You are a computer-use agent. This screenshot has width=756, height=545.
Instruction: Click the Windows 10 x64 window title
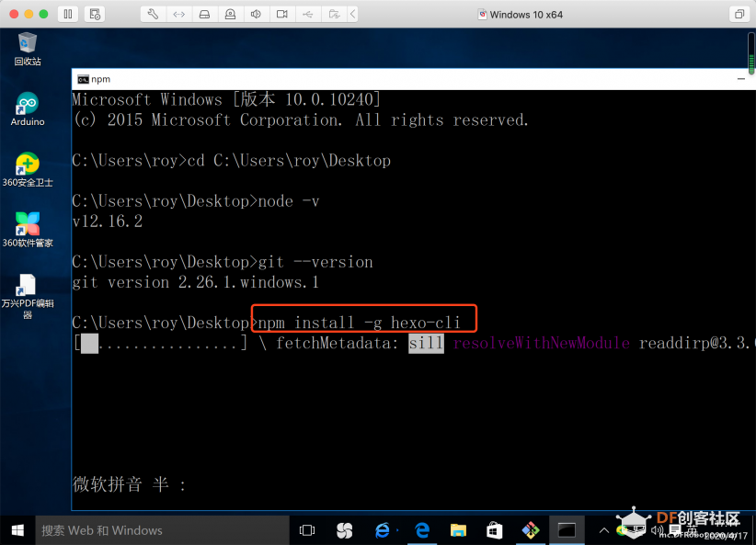526,15
